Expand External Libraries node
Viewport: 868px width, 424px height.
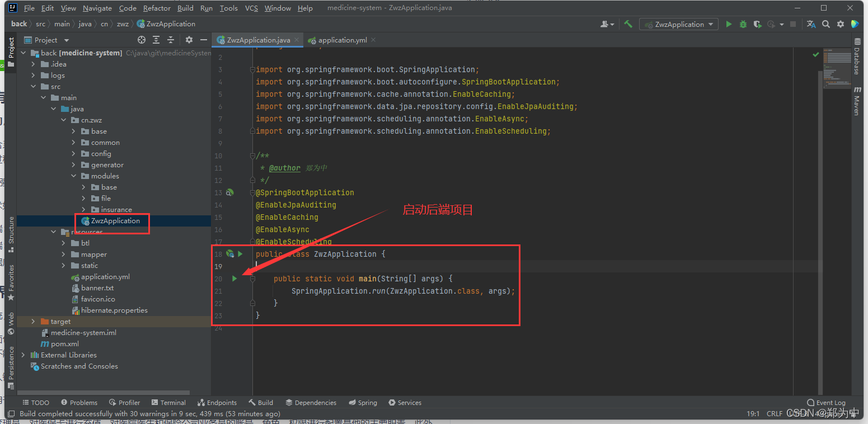click(23, 355)
